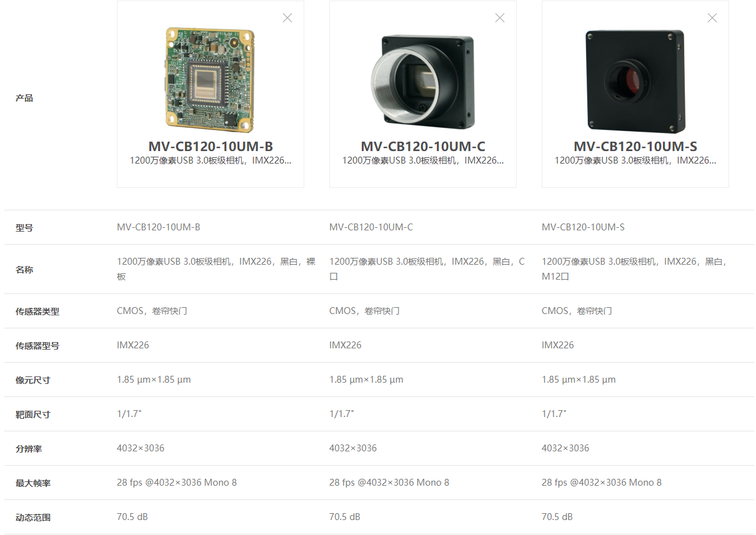Open MV-CB120-10UM-C bold product title
The width and height of the screenshot is (756, 535).
coord(423,147)
